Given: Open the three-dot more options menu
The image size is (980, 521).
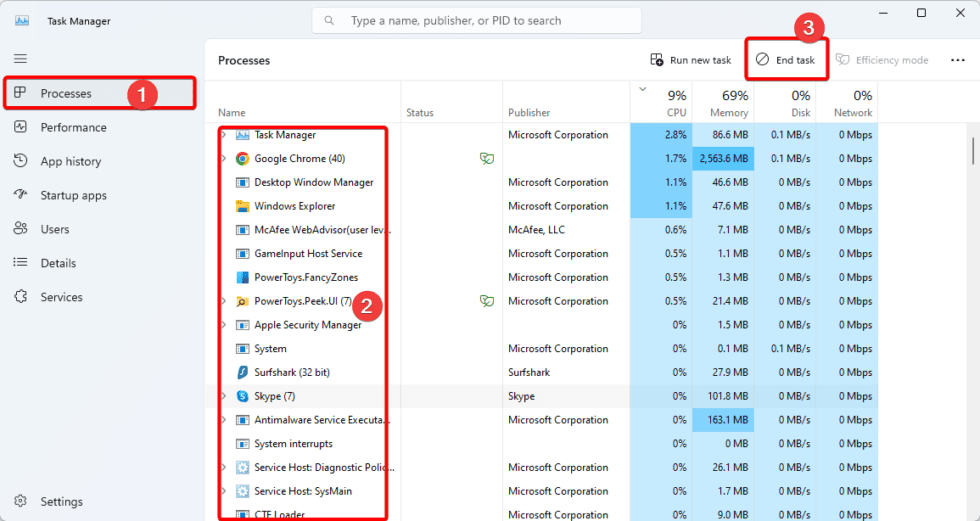Looking at the screenshot, I should coord(958,60).
